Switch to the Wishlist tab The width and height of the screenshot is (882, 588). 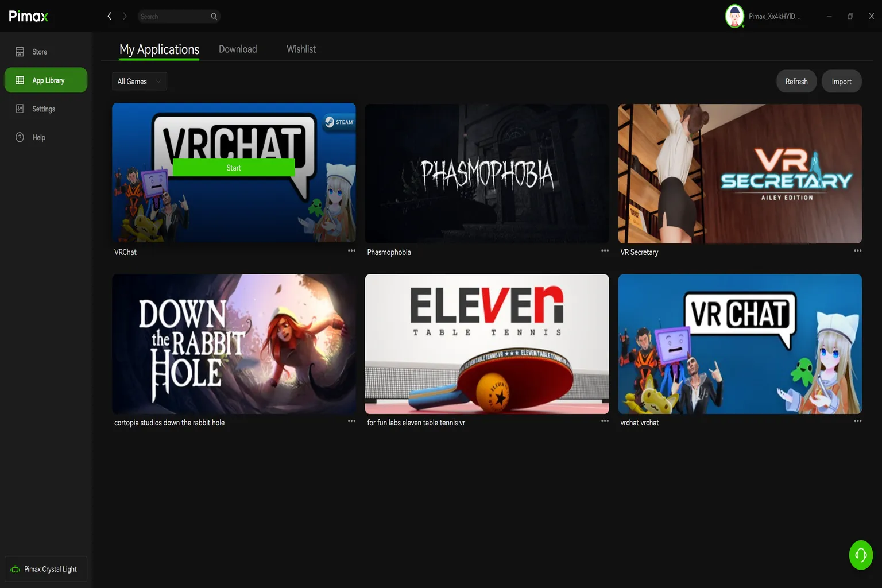coord(301,49)
